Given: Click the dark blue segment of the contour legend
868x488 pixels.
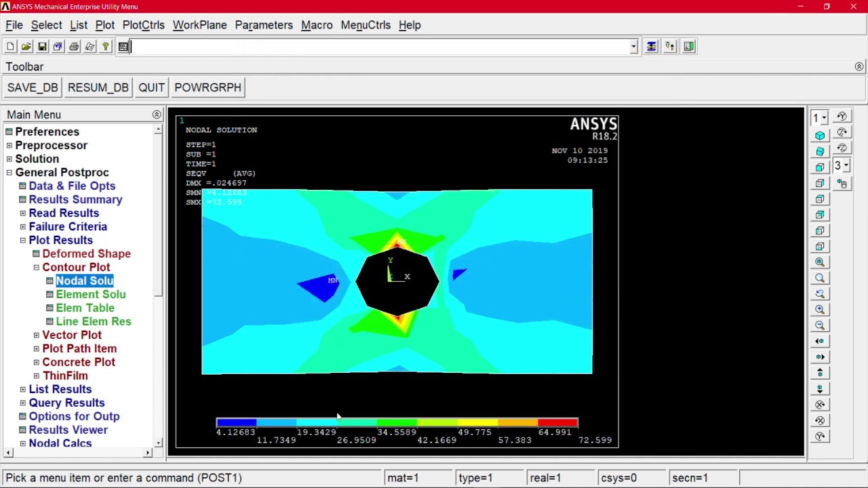Looking at the screenshot, I should 236,423.
